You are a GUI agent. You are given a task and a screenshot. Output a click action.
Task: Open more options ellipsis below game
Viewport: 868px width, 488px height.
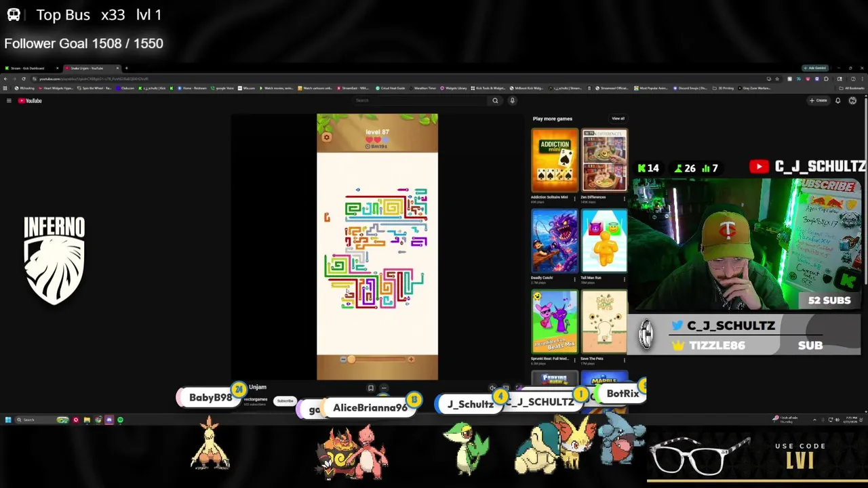pos(384,388)
